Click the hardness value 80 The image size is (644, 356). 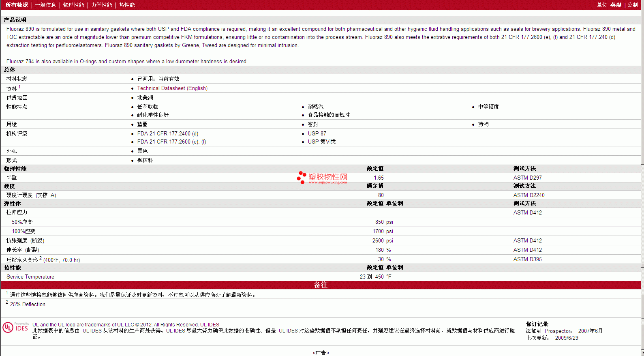pyautogui.click(x=381, y=195)
